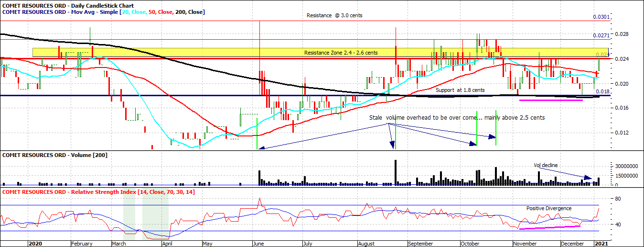644x247 pixels.
Task: Click the July label on date axis
Action: (x=309, y=244)
